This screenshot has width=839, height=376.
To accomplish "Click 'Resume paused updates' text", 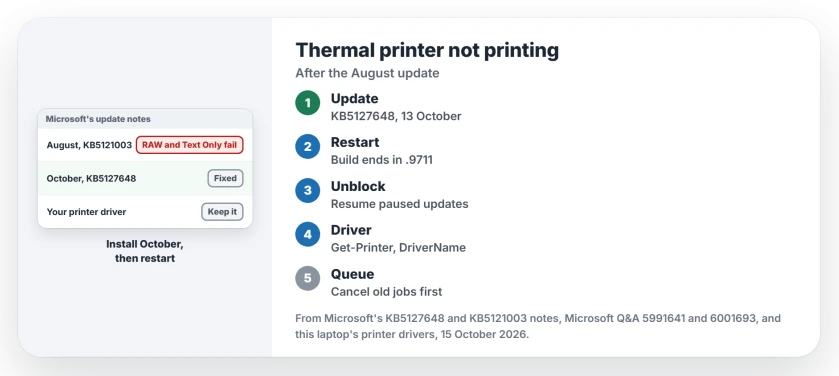I will coord(399,204).
